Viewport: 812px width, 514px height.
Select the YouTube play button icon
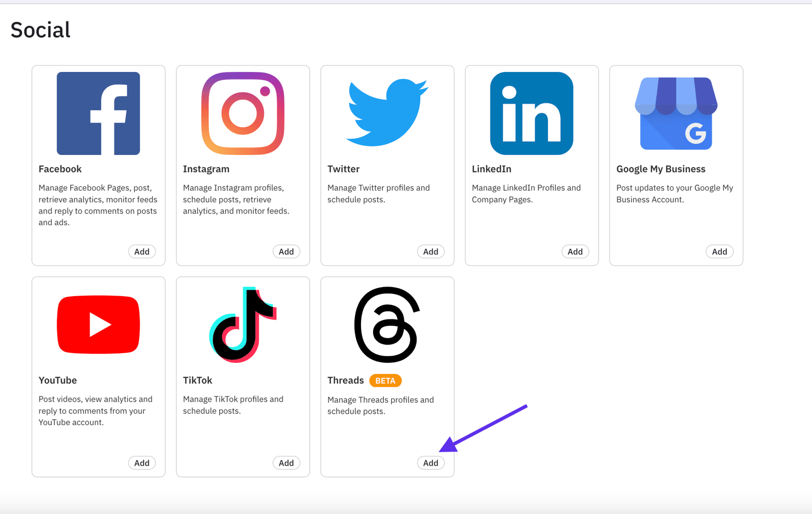pyautogui.click(x=98, y=324)
